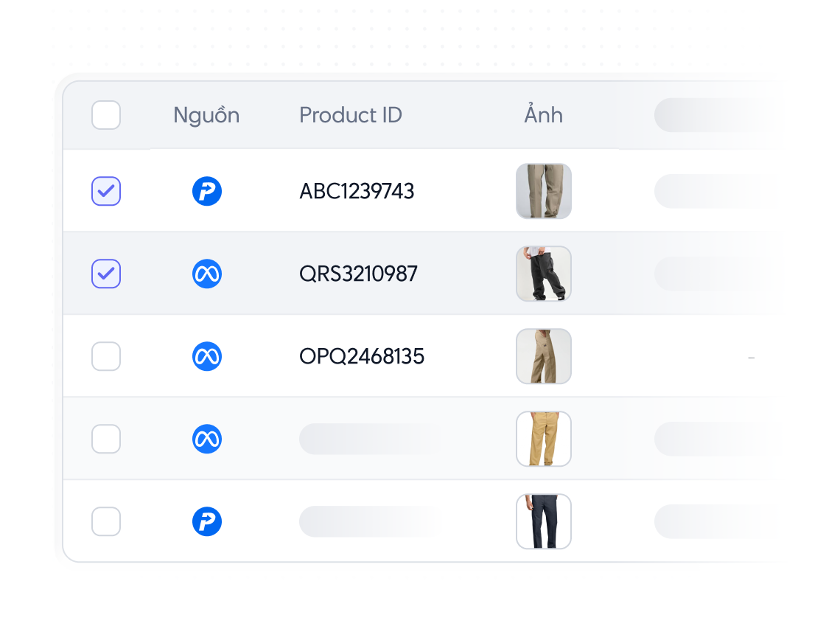Click the P source icon in the navy pants row
840x643 pixels.
click(x=207, y=521)
